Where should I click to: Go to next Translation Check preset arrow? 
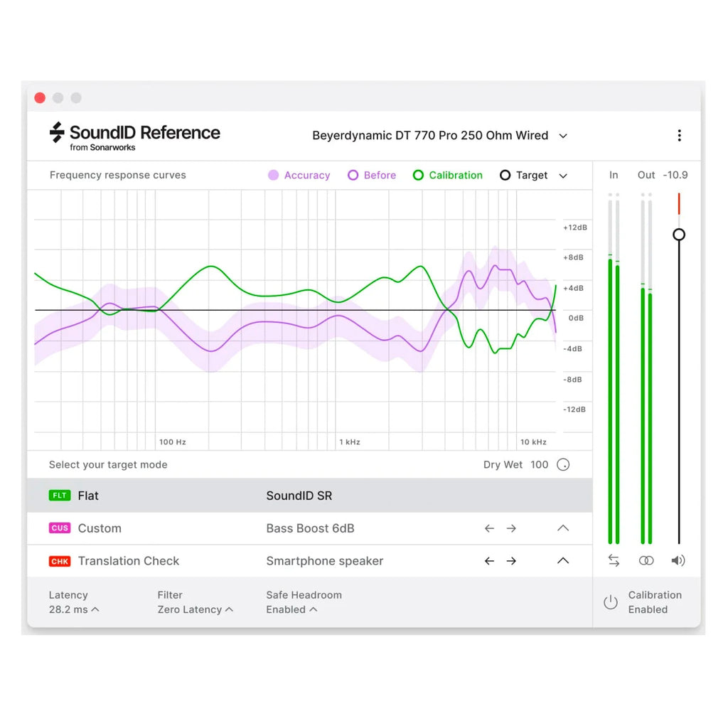511,561
